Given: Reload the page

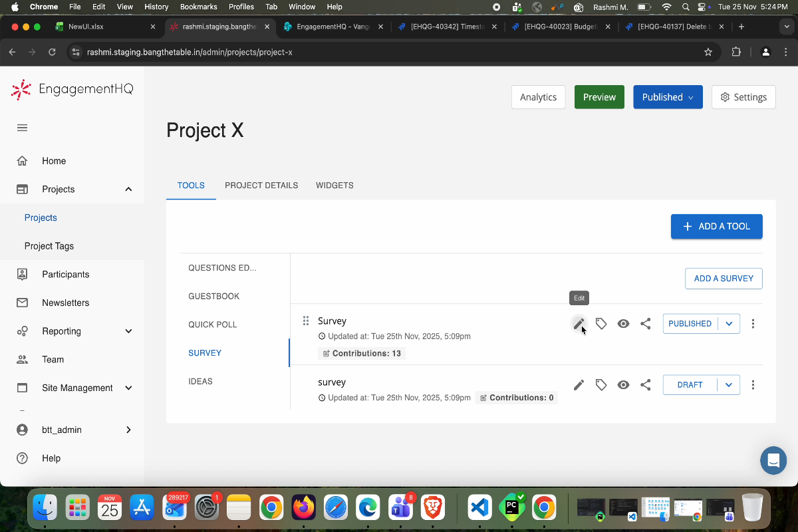Looking at the screenshot, I should (52, 52).
